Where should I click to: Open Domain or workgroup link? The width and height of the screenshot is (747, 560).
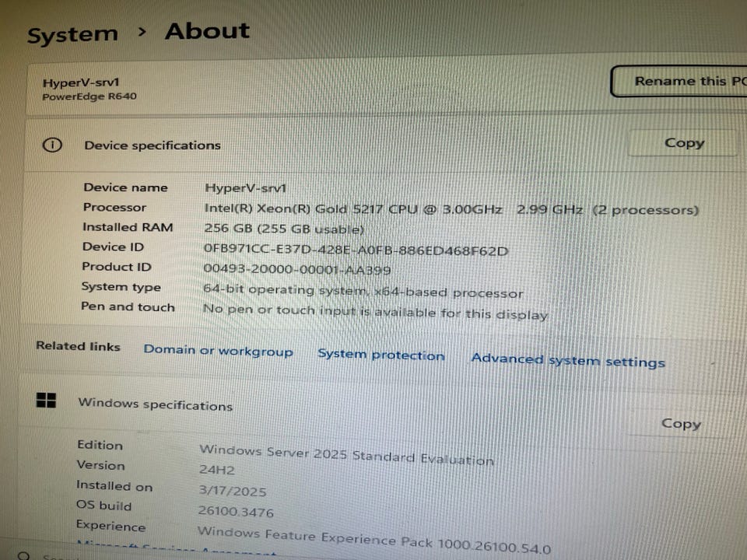(218, 351)
